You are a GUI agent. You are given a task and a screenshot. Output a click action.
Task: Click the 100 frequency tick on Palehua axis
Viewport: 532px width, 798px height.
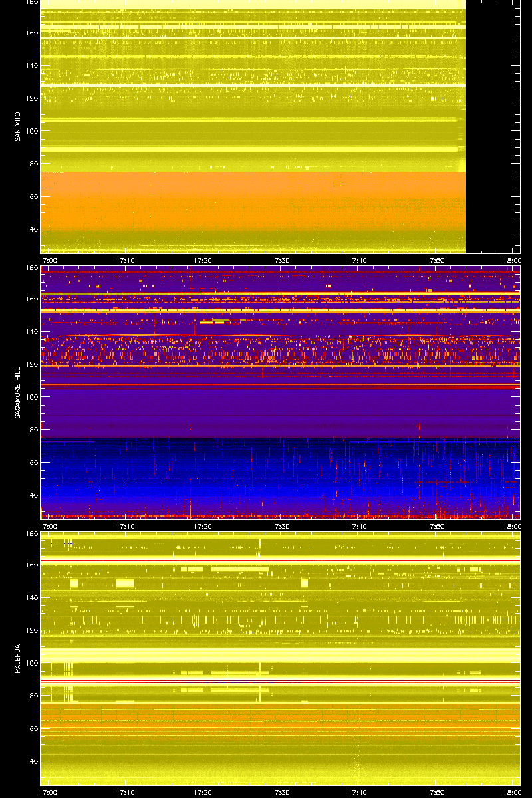point(31,662)
